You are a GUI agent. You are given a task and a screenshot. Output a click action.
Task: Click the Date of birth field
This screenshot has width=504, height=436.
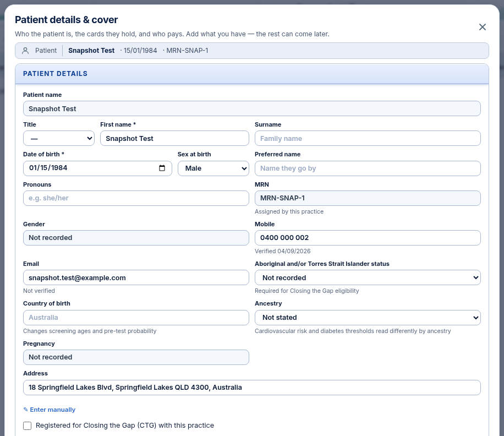97,168
